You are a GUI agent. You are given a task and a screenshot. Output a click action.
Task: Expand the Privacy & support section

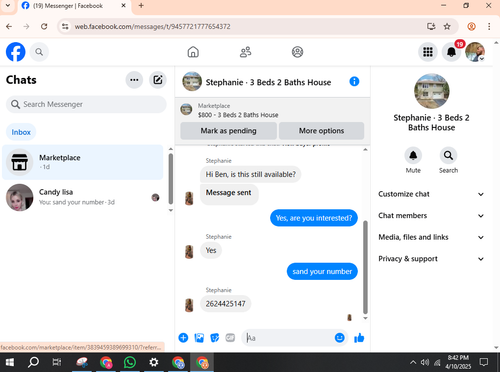point(431,259)
